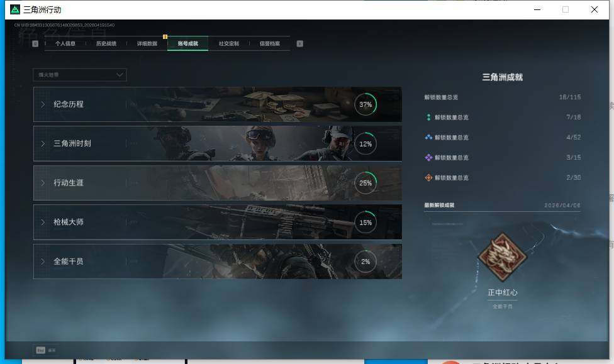
Task: Click the 25% progress ring on 行动生涯
Action: coord(366,183)
